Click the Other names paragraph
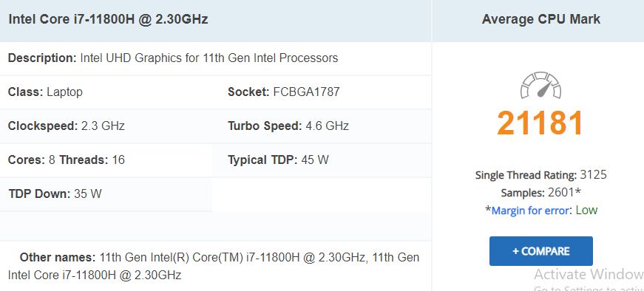Image resolution: width=644 pixels, height=291 pixels. (214, 266)
